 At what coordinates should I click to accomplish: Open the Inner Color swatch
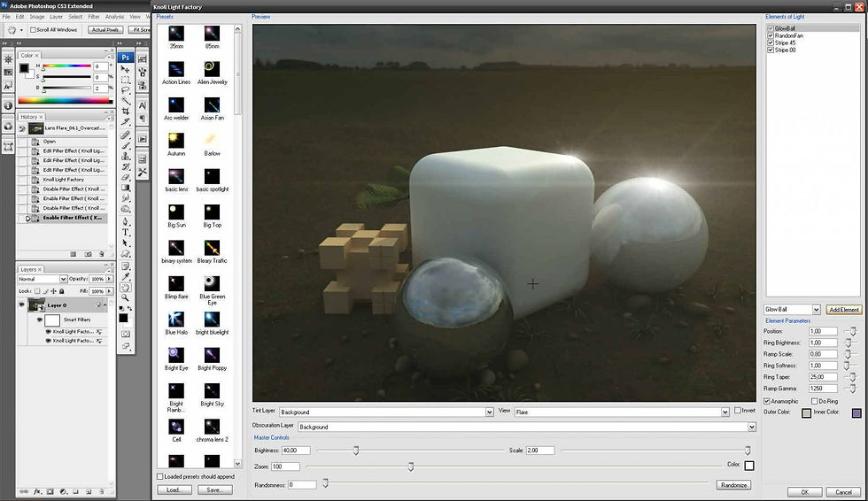pos(856,412)
